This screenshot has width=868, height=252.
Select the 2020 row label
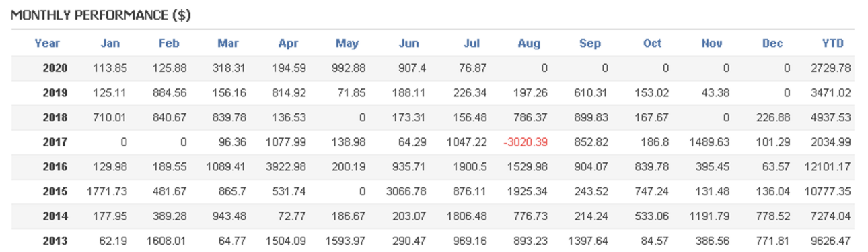point(55,68)
